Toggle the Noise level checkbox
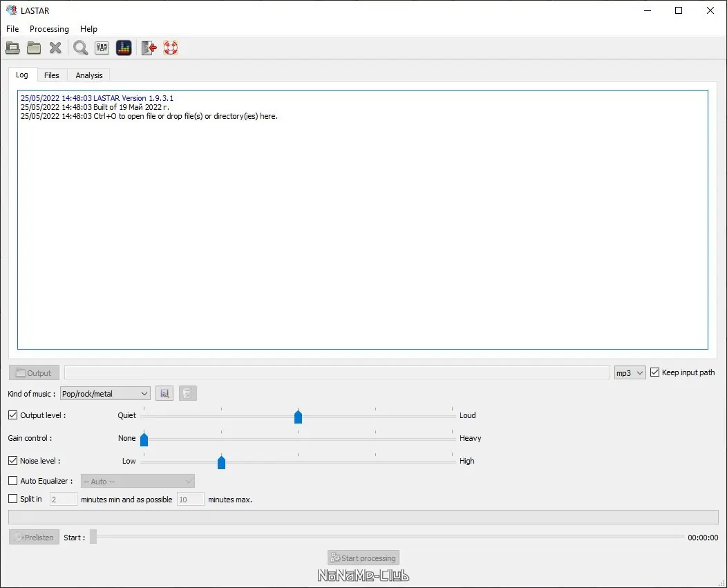The image size is (727, 588). pos(13,460)
